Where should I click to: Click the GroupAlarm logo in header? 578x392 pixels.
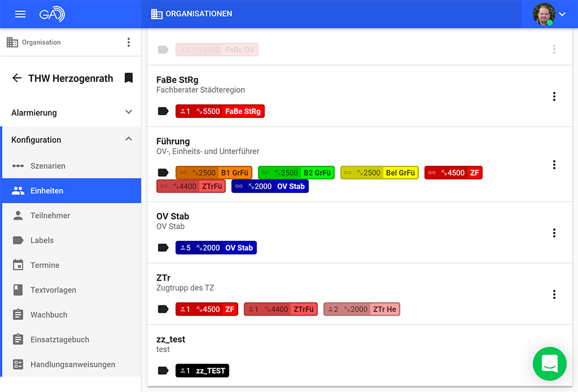52,14
